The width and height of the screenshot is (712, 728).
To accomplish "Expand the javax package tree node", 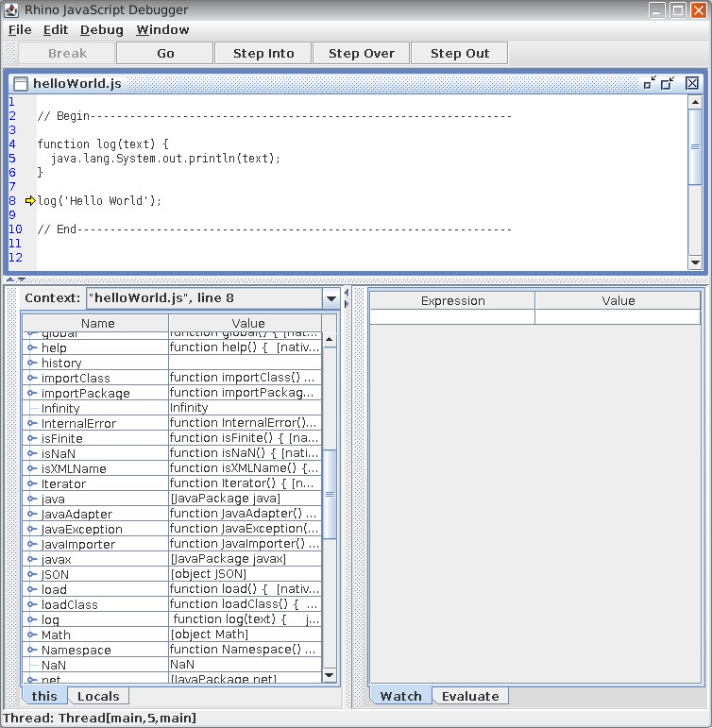I will click(31, 559).
